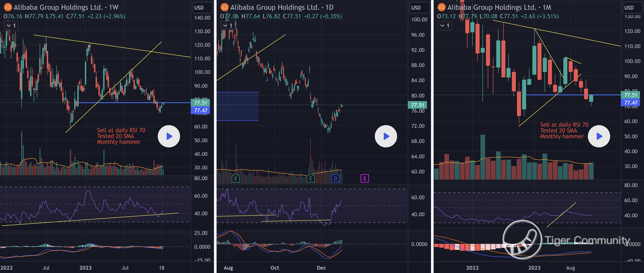Select the blue 77.47 price label on the monthly chart
The image size is (644, 273).
pos(630,103)
